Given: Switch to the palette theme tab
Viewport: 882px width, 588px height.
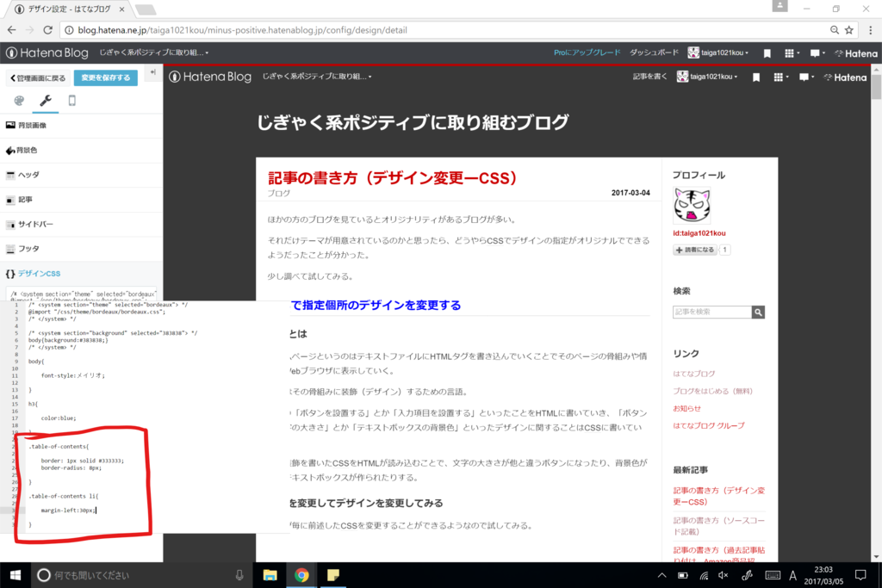Looking at the screenshot, I should tap(18, 101).
